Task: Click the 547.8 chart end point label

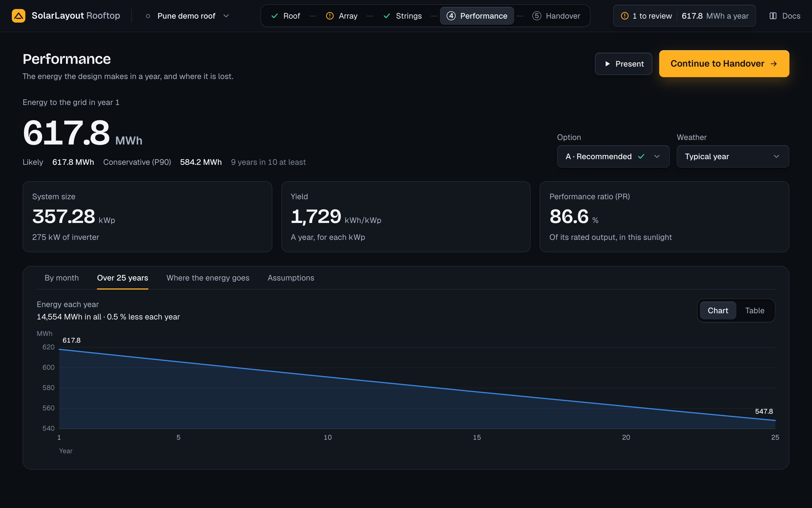Action: pyautogui.click(x=764, y=411)
